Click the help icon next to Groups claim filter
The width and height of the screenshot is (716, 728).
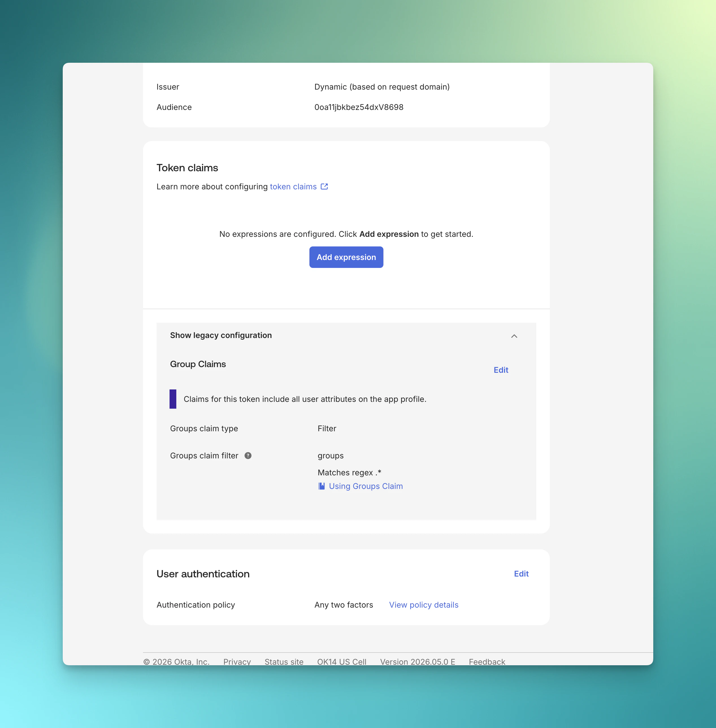[248, 456]
